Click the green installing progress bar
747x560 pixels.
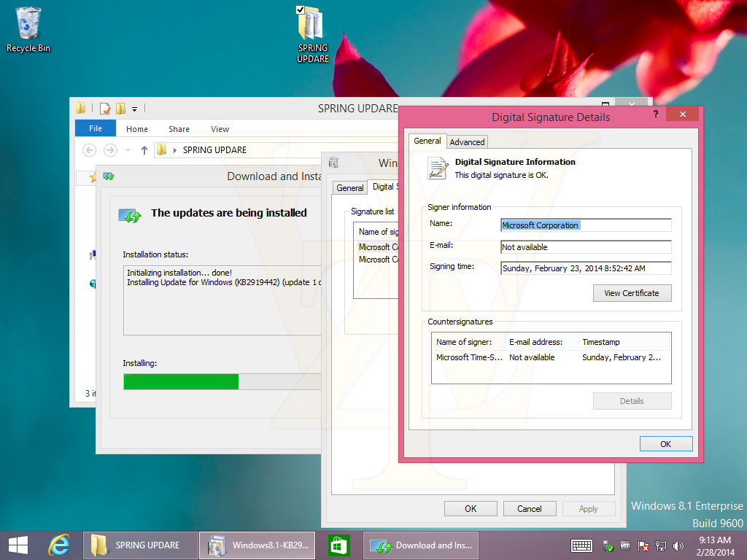coord(181,381)
